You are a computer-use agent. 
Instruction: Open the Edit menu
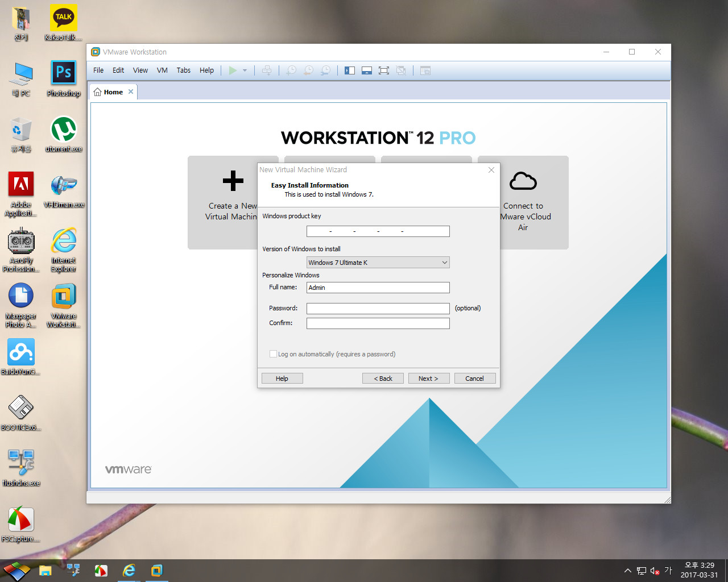[x=118, y=70]
